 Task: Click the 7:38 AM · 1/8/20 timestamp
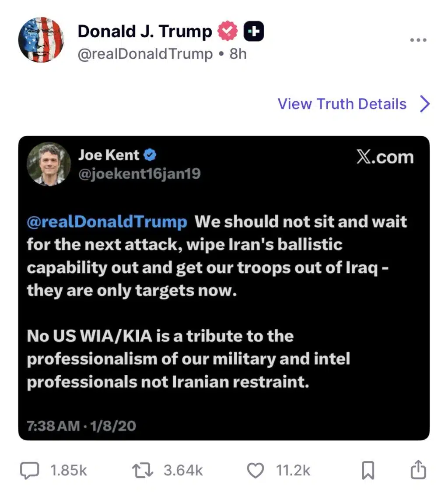[81, 426]
